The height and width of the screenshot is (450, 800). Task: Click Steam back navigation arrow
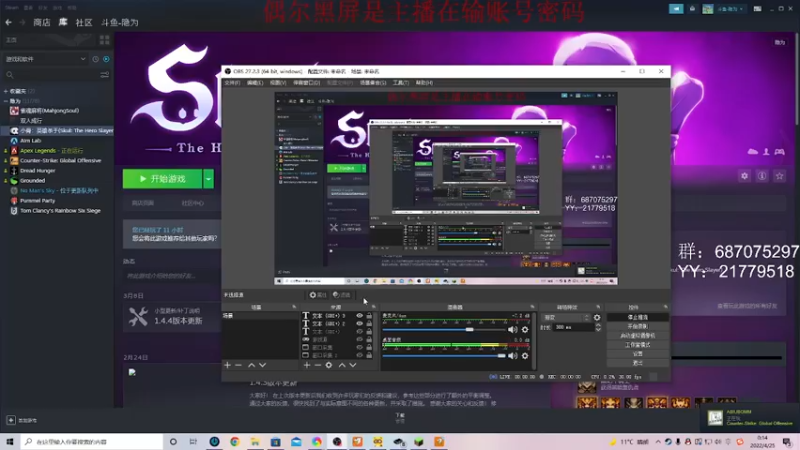(x=8, y=22)
